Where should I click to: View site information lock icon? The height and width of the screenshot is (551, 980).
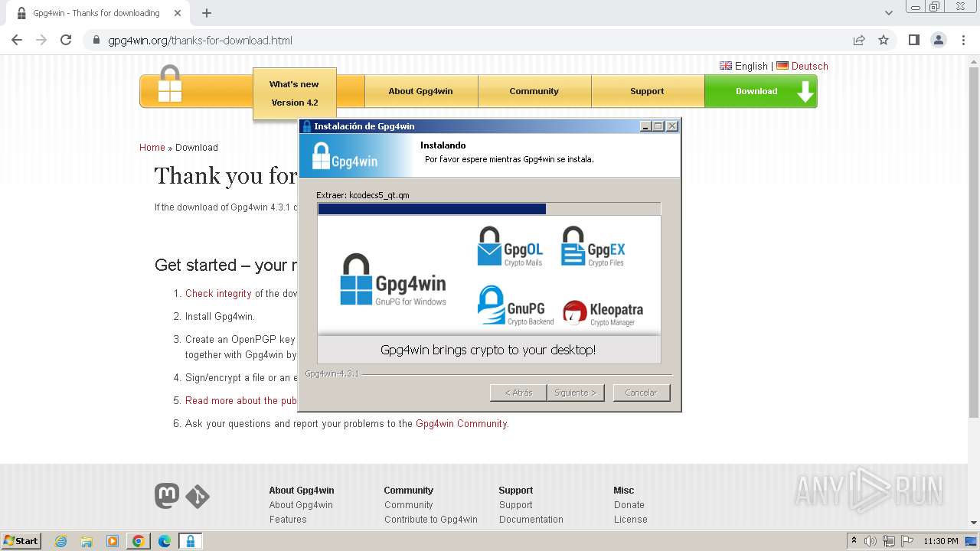coord(96,41)
